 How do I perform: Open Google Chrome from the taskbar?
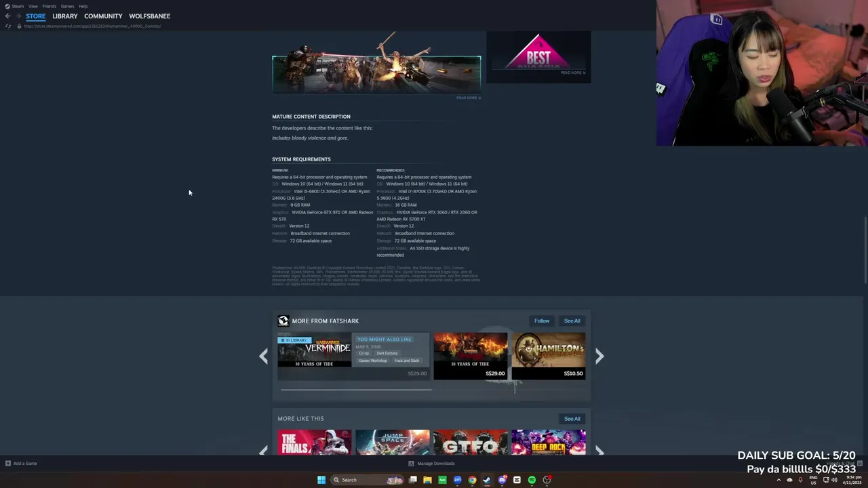click(472, 480)
